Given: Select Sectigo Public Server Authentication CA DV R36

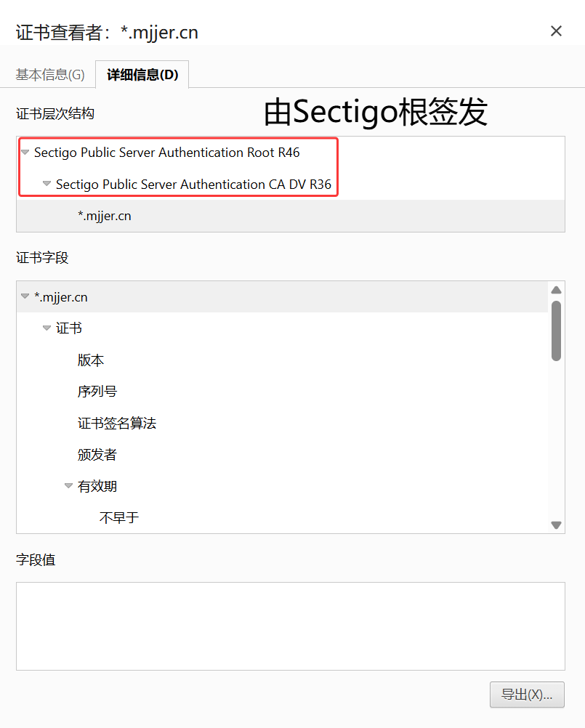Looking at the screenshot, I should (x=193, y=185).
